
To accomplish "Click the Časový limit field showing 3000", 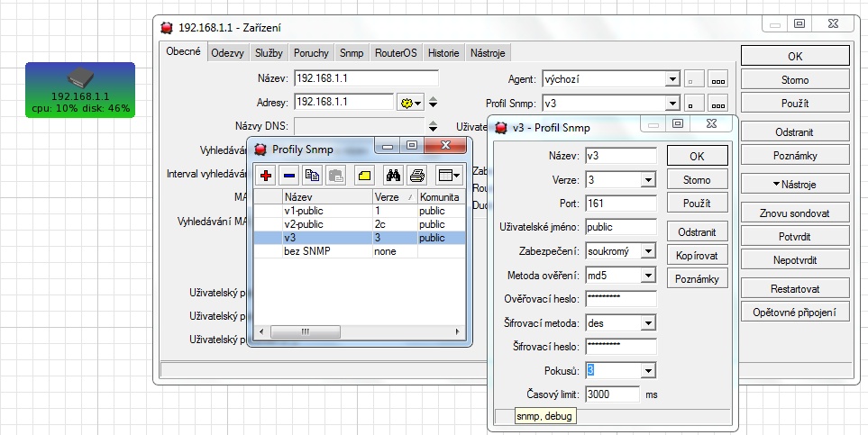I will tap(612, 394).
